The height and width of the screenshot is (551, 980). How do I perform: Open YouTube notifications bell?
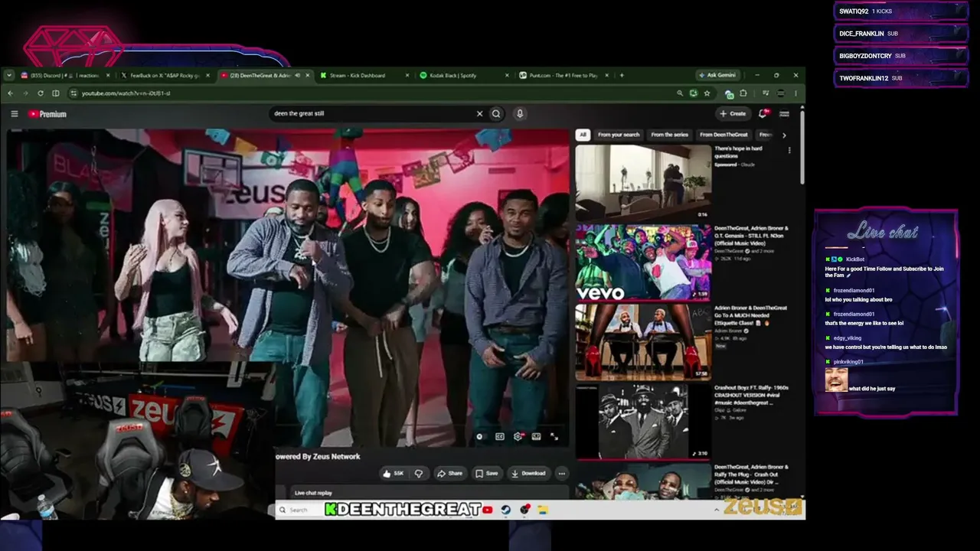(763, 114)
